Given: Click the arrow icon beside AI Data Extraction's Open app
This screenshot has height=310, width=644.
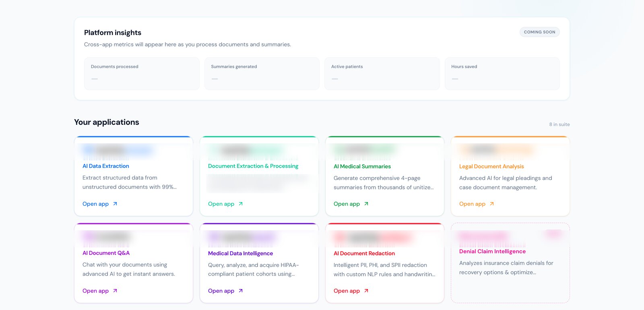Looking at the screenshot, I should pos(115,204).
